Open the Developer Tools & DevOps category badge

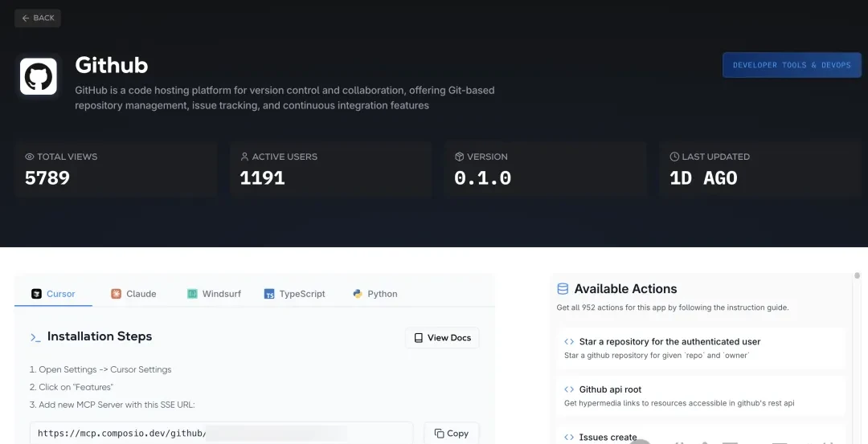click(792, 65)
